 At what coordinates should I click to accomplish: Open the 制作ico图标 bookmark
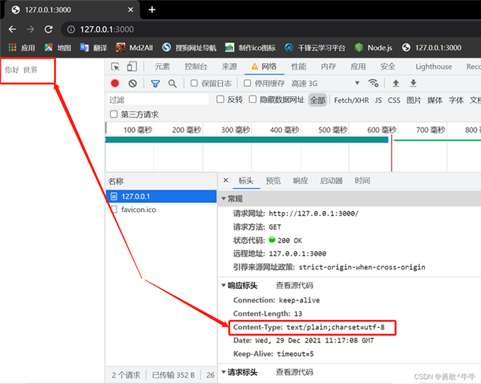[250, 48]
